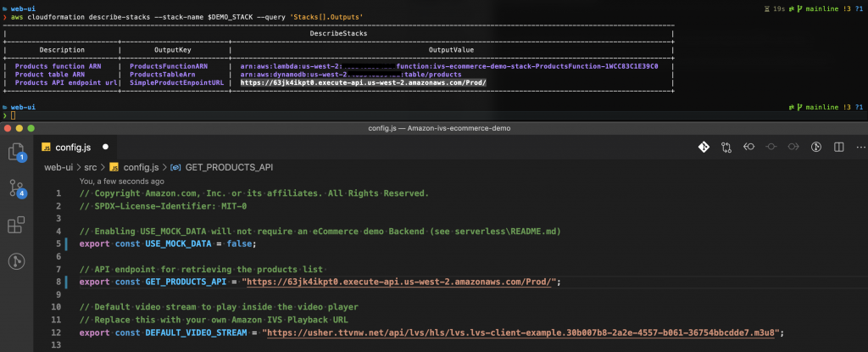This screenshot has height=352, width=868.
Task: Click the 'false' value on line 5
Action: pyautogui.click(x=239, y=243)
